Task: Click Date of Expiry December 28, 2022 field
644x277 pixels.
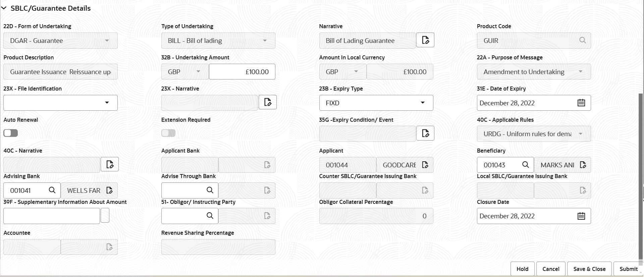Action: pos(534,103)
